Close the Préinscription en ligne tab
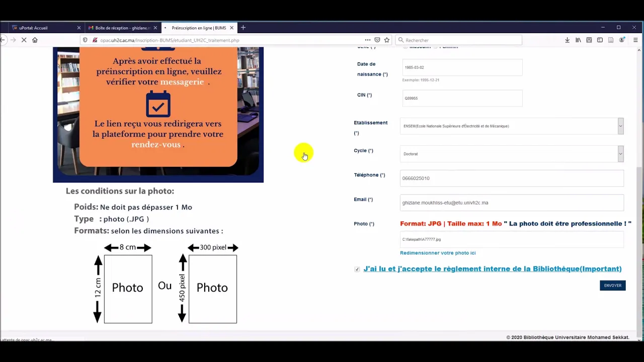 [231, 28]
